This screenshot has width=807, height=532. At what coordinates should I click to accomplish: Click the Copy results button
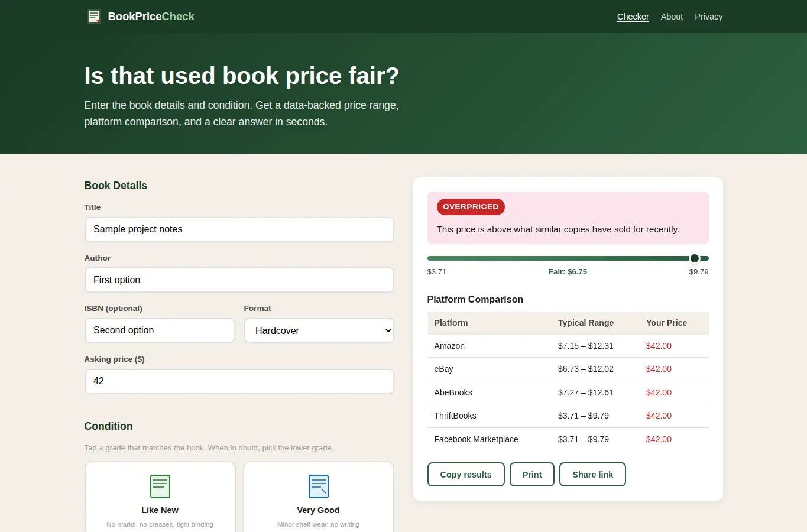(x=466, y=475)
